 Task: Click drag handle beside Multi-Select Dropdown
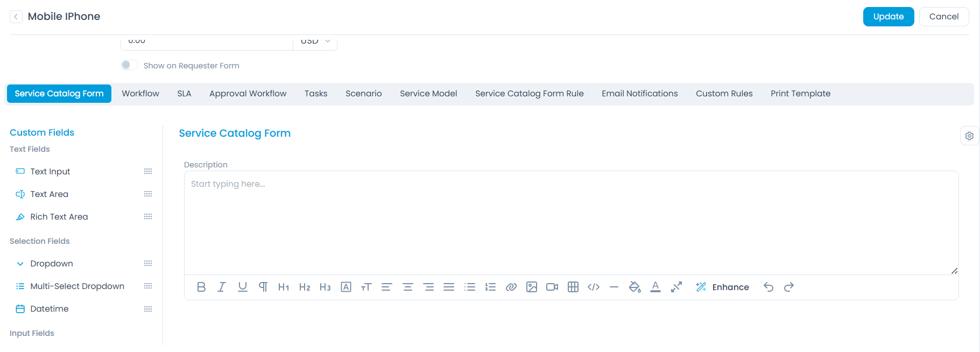point(148,286)
